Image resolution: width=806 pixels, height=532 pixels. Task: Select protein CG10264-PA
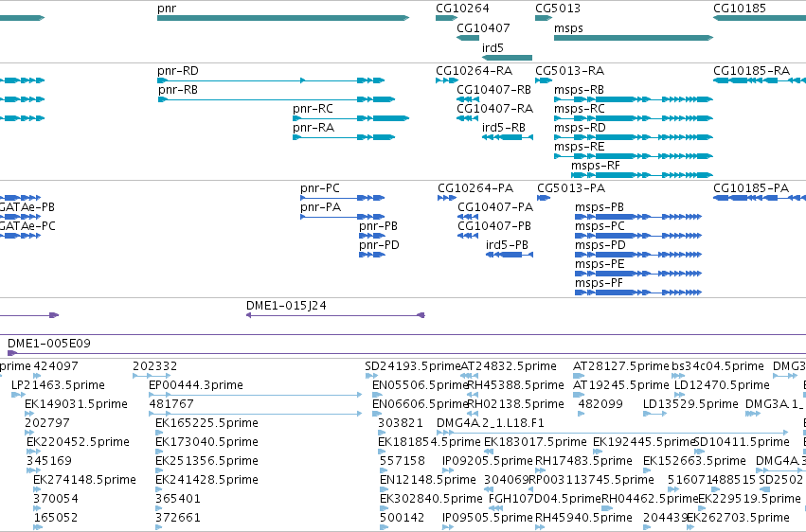(x=447, y=198)
